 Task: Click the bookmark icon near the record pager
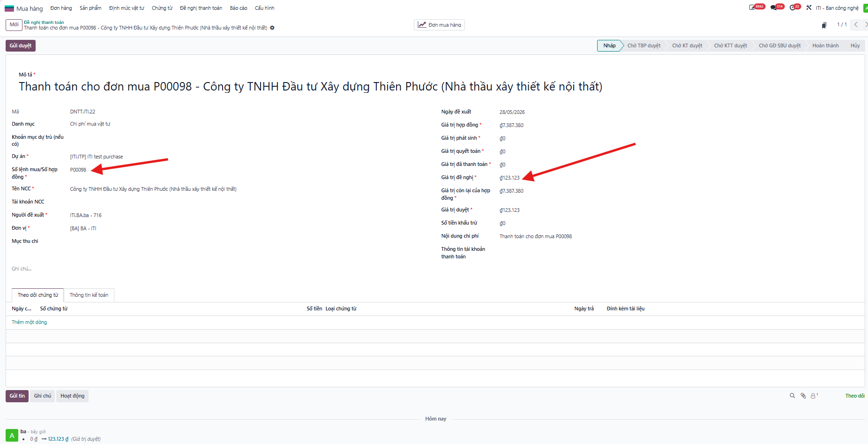click(x=824, y=25)
